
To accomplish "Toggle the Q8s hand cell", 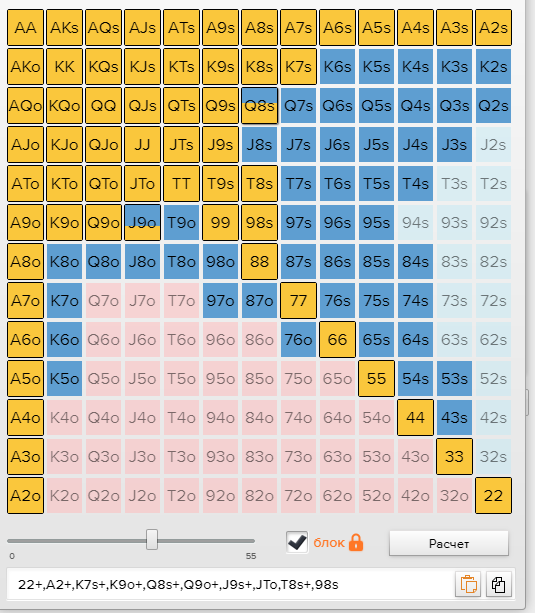I will [x=260, y=106].
